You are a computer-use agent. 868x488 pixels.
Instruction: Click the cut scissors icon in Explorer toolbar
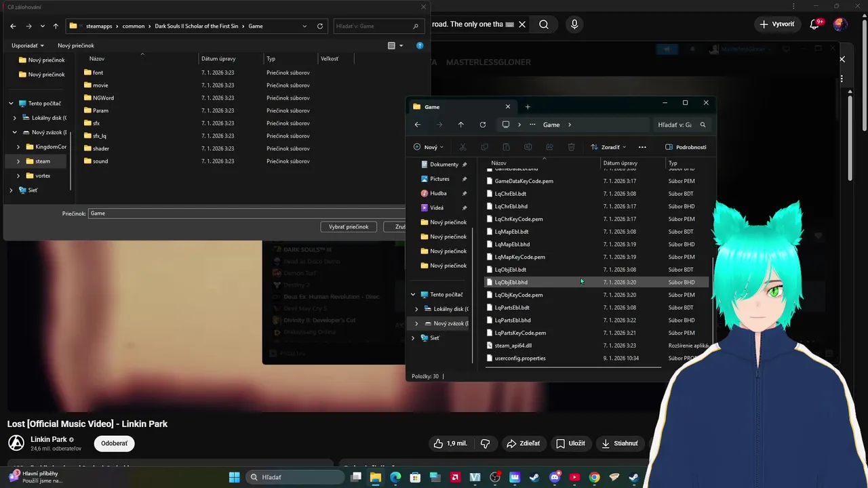[x=462, y=147]
